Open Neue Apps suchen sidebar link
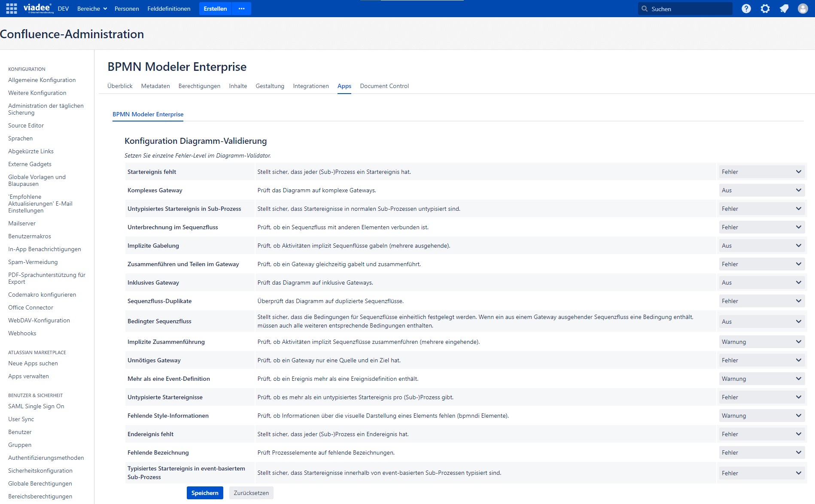This screenshot has width=815, height=504. (33, 363)
